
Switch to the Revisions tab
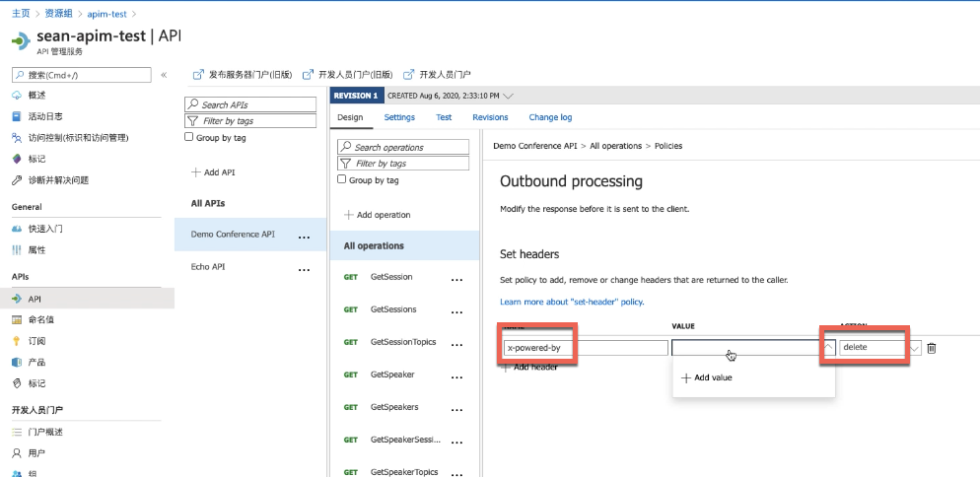[x=490, y=117]
